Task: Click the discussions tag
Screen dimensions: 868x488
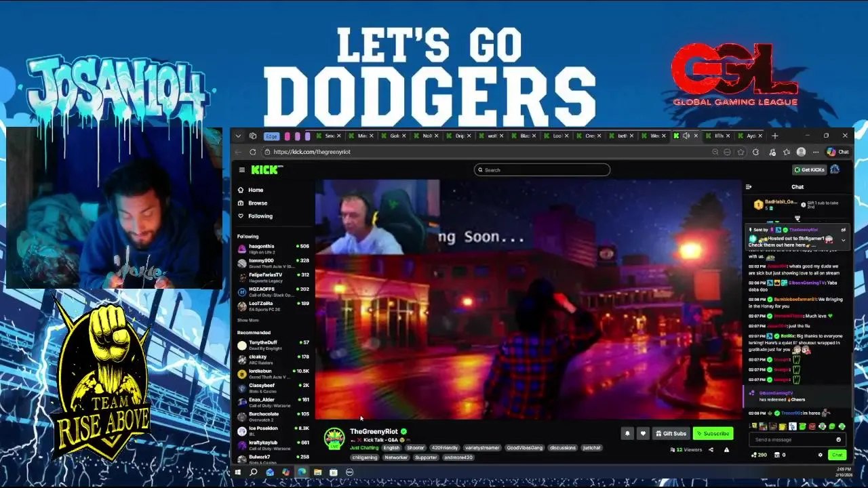Action: 562,448
